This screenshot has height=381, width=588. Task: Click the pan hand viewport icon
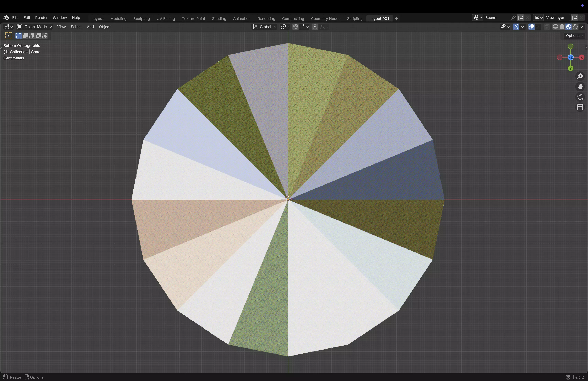(x=580, y=87)
